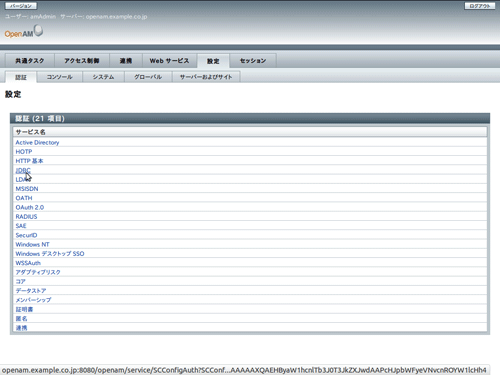
Task: Open the LDAP service link
Action: coord(23,180)
